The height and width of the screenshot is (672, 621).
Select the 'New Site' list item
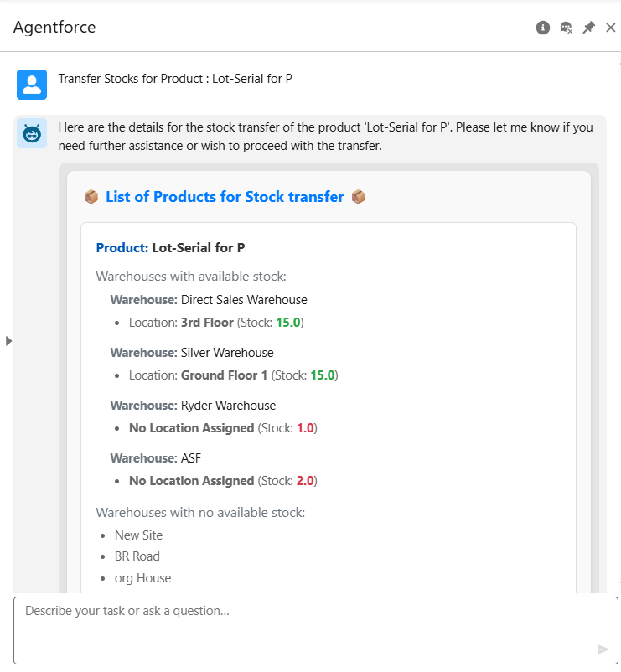coord(138,535)
